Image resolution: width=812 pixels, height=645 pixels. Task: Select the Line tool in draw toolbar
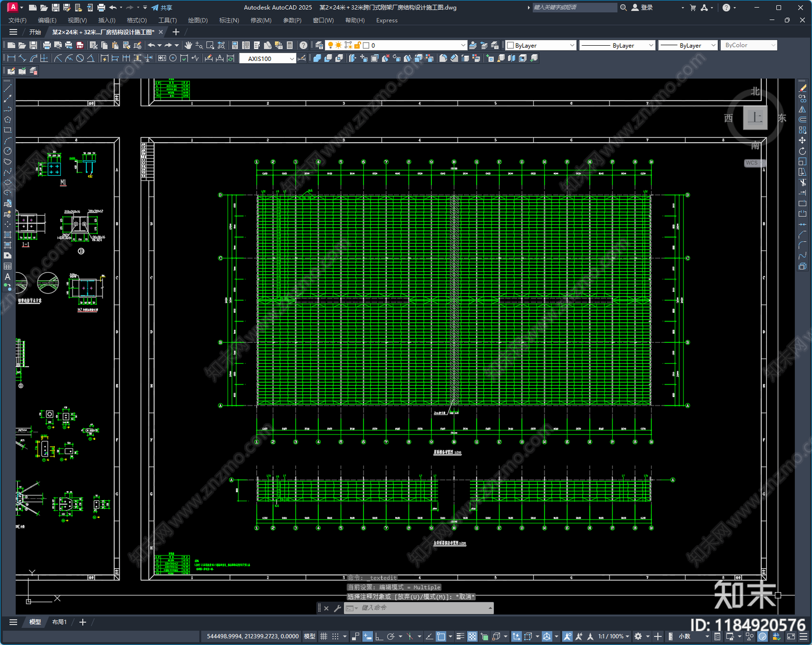[7, 88]
